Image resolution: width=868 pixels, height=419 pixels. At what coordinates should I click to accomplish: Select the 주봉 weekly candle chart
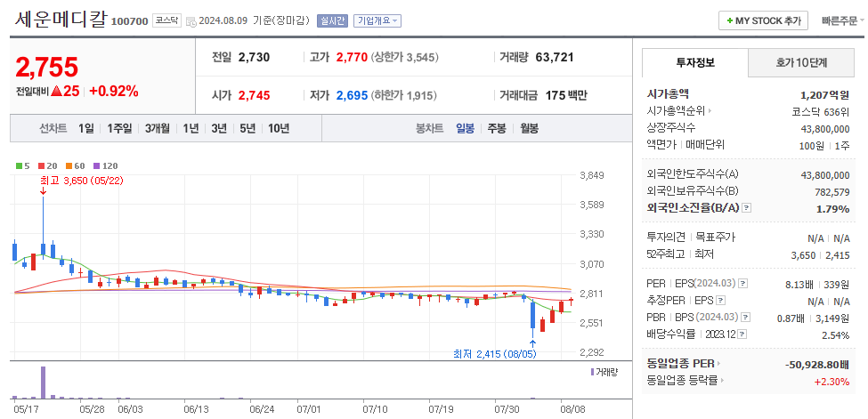(497, 128)
